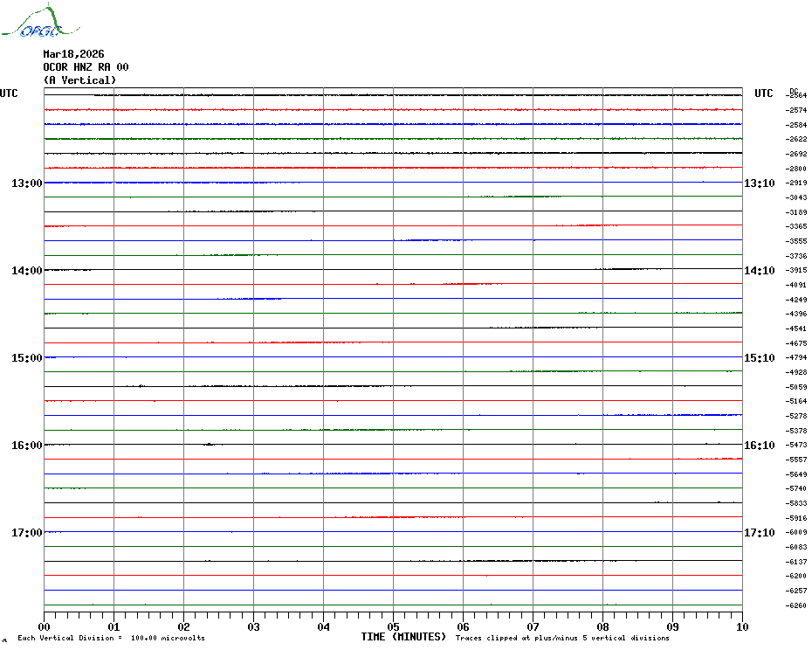Click the (A Vertical) channel label
This screenshot has height=650, width=812.
pyautogui.click(x=79, y=80)
